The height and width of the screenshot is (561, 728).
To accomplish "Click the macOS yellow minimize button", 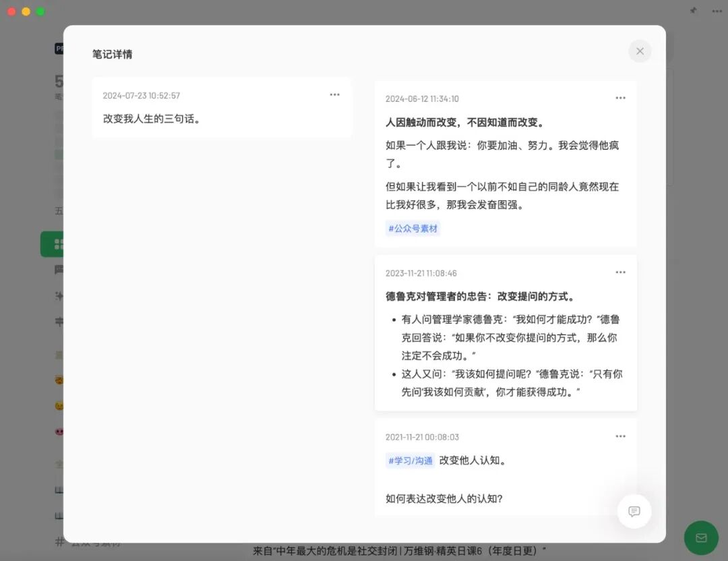I will tap(26, 11).
